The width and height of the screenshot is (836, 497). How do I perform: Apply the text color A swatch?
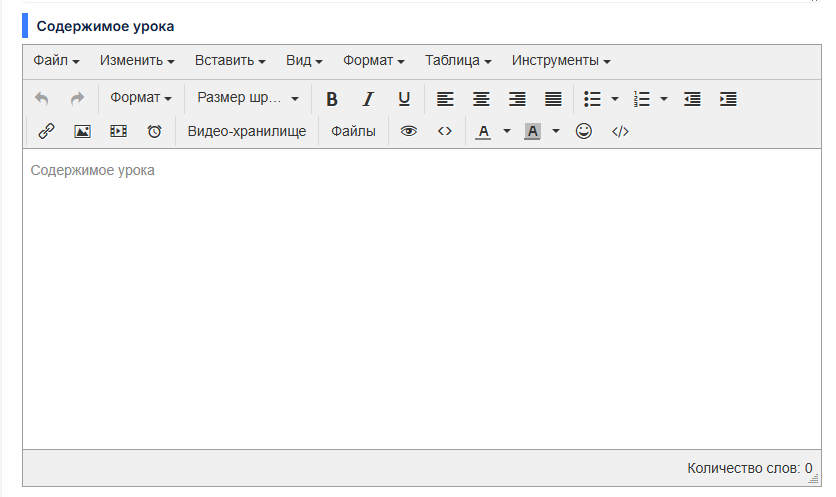(484, 131)
